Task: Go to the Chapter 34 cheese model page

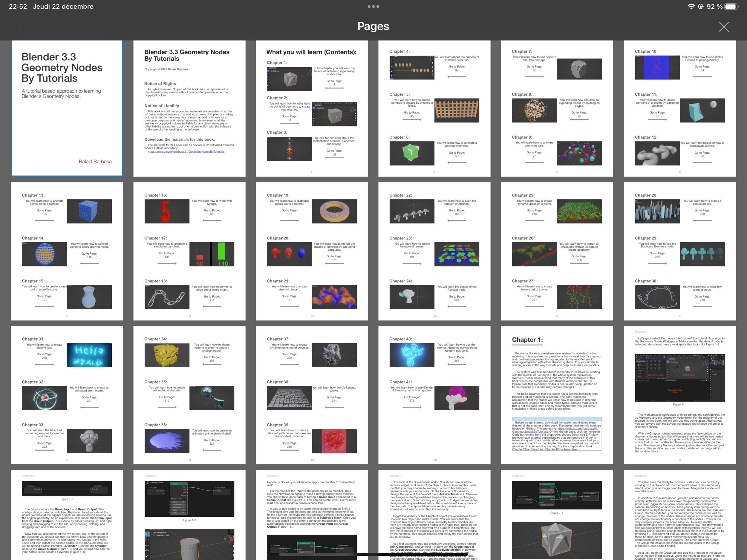Action: (189, 395)
